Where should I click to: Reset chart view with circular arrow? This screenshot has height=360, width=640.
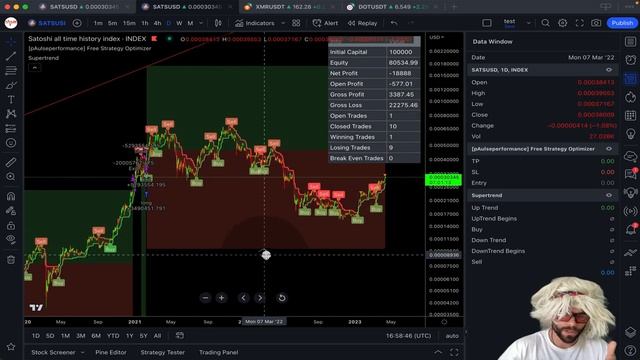282,298
